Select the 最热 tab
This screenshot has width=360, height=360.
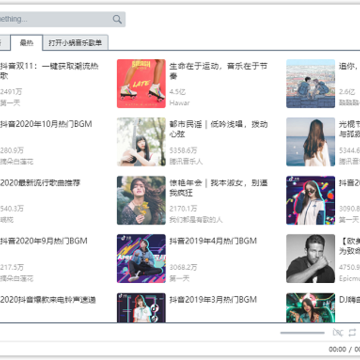tap(27, 43)
